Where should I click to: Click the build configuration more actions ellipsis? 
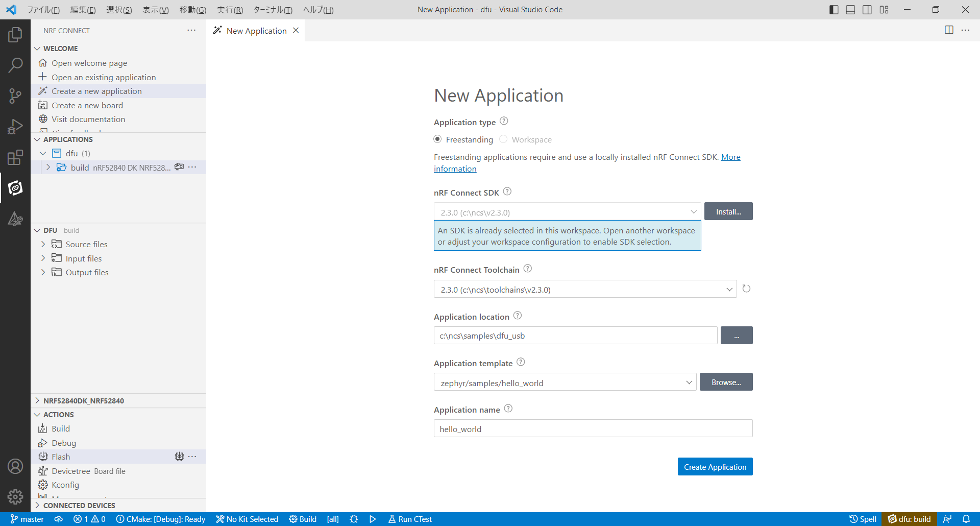[192, 167]
